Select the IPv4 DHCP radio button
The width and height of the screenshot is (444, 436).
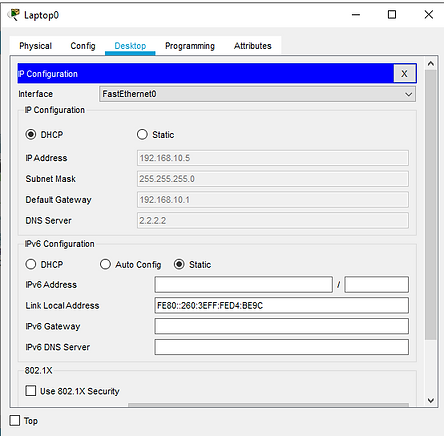(31, 134)
